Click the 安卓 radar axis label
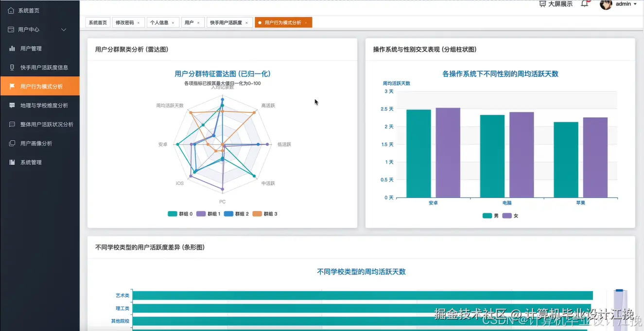This screenshot has width=644, height=331. pos(163,145)
